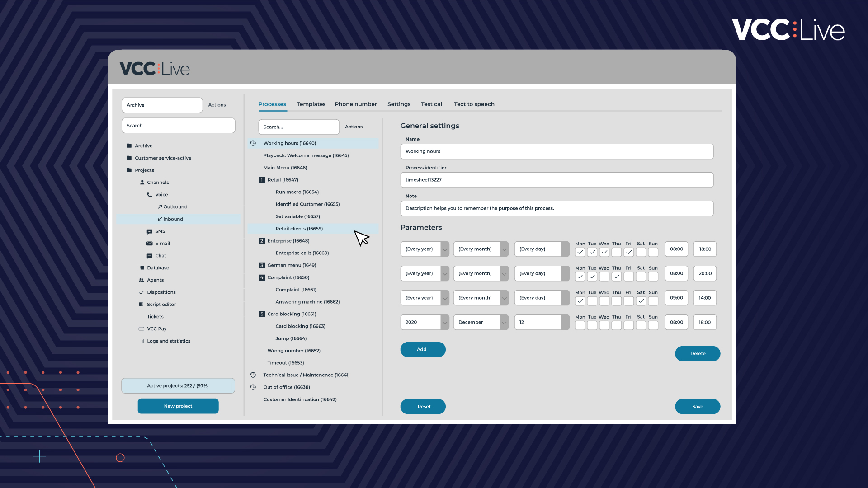Click the Logs and statistics chart icon
Screen dimensions: 868x488
click(143, 341)
